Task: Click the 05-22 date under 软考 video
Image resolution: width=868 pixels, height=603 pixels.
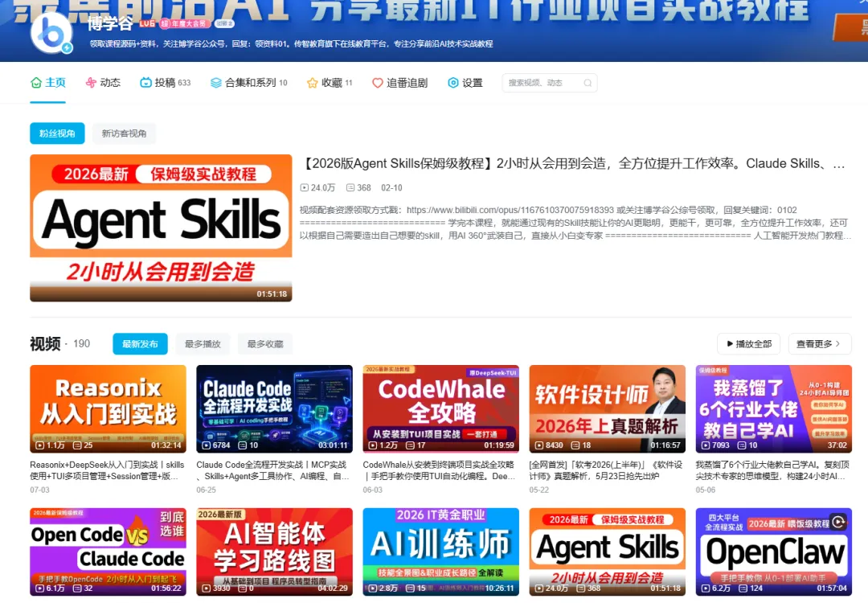Action: tap(539, 490)
